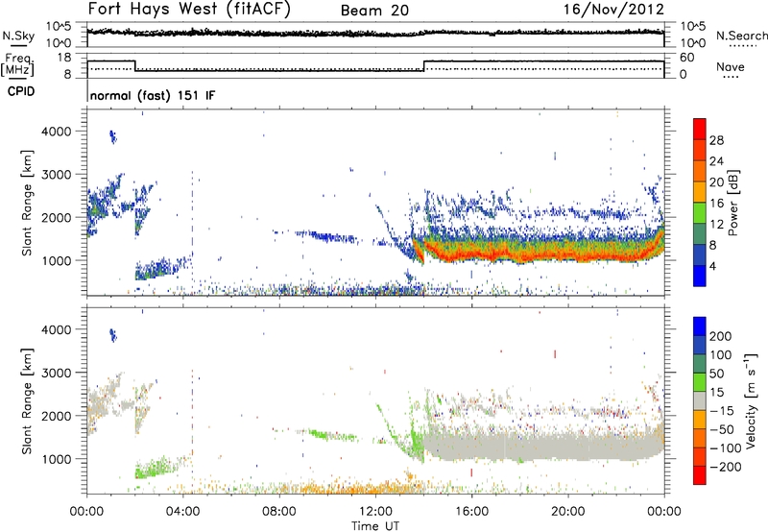Image resolution: width=768 pixels, height=532 pixels.
Task: Click the "28" value on power color bar
Action: (716, 140)
